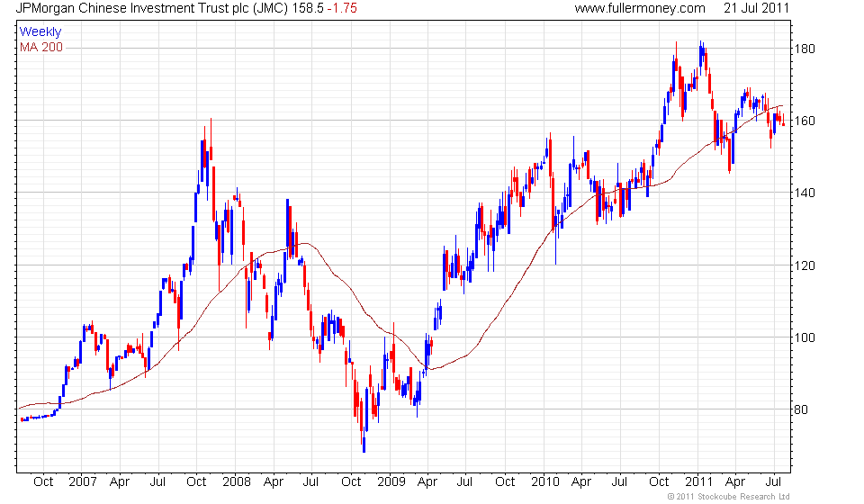Click the Oct label just before 2011
Screen dimensions: 864x504
pos(659,481)
